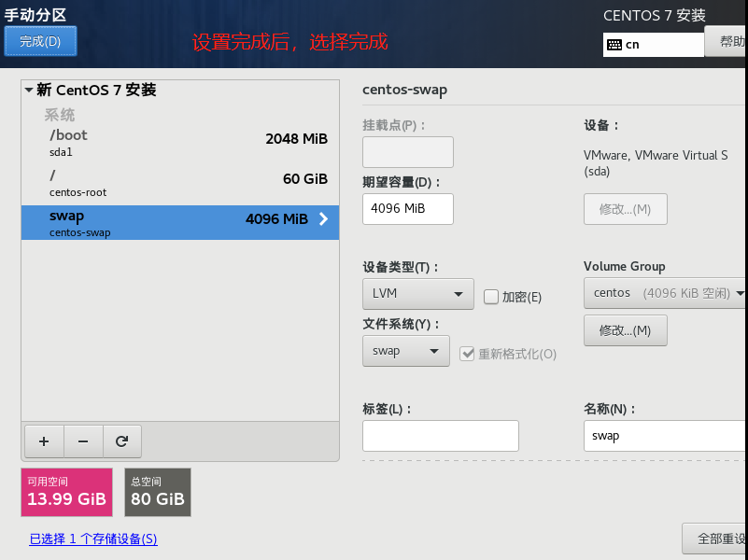Click 修改...(M) button under 设备
748x560 pixels.
tap(626, 209)
